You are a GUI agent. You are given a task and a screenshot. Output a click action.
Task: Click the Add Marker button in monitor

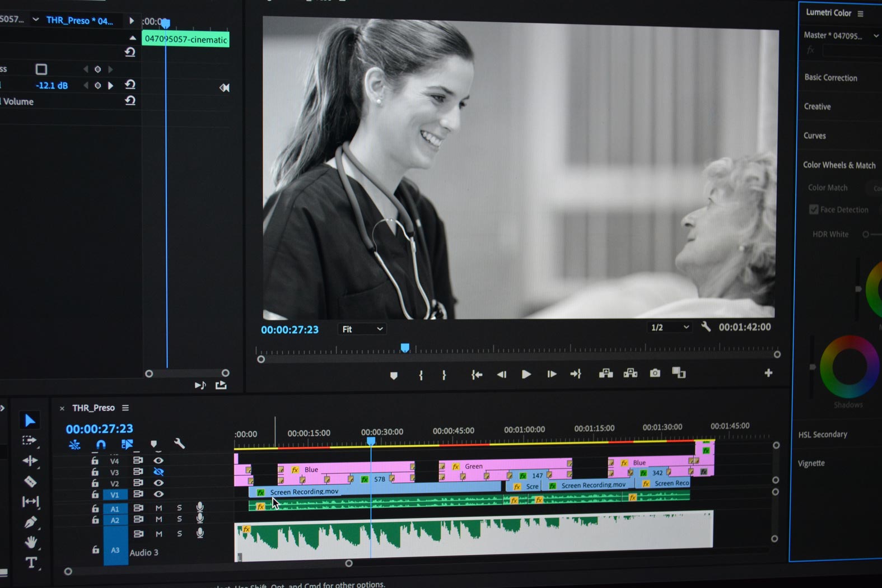click(394, 375)
